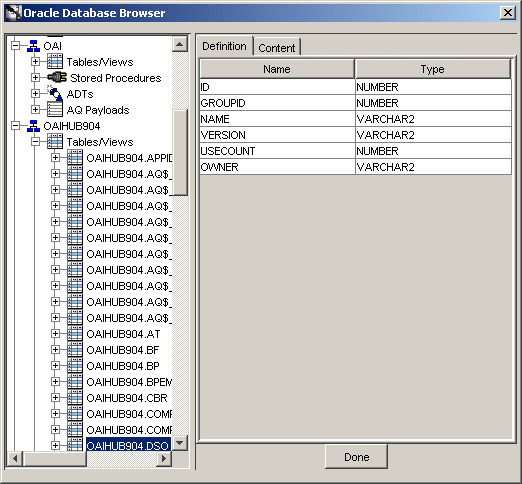522x484 pixels.
Task: Expand the ADTs node
Action: 35,93
